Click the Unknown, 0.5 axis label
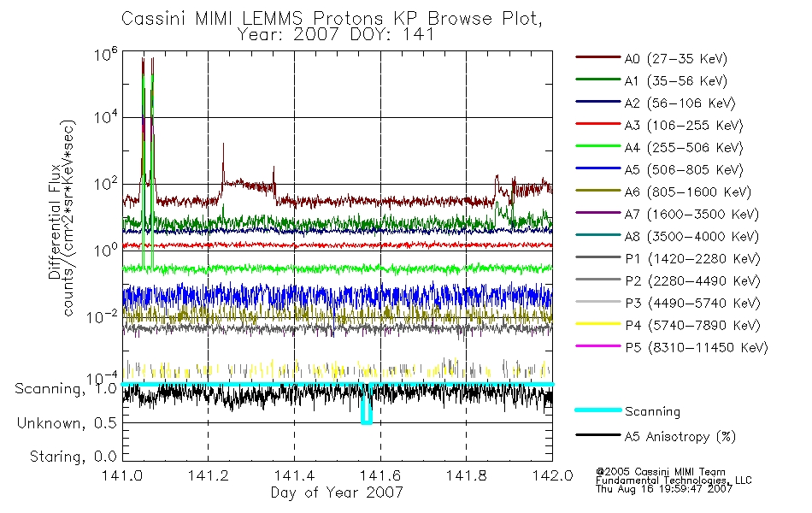Viewport: 812px width, 513px height. tap(67, 423)
